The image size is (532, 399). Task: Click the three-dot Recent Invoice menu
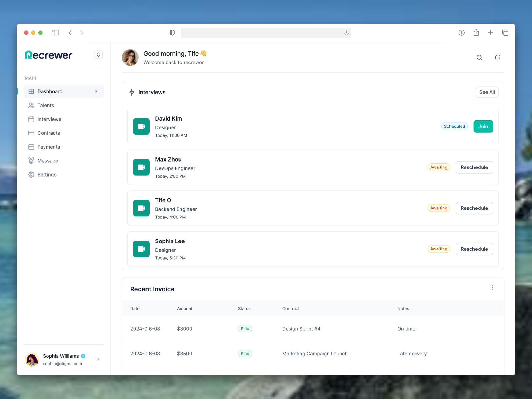[x=492, y=288]
